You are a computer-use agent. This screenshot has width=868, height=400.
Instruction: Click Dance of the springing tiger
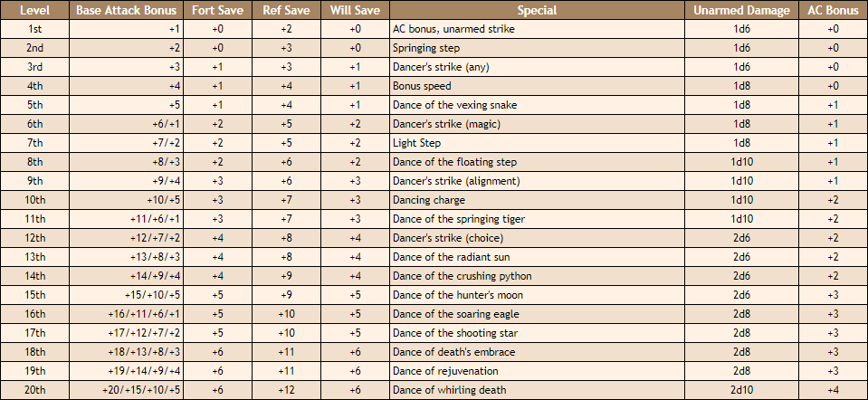pos(459,219)
